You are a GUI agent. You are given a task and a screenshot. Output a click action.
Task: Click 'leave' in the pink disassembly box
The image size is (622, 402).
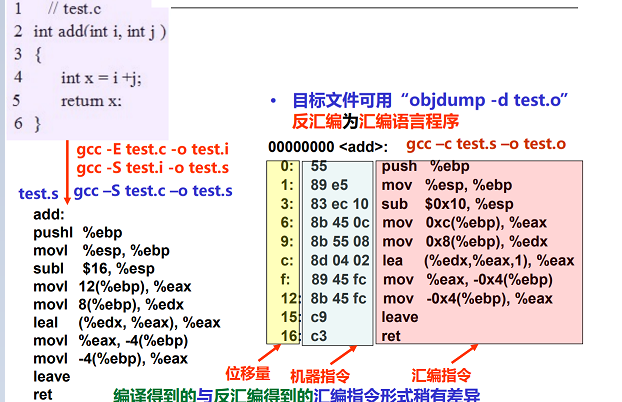point(400,317)
